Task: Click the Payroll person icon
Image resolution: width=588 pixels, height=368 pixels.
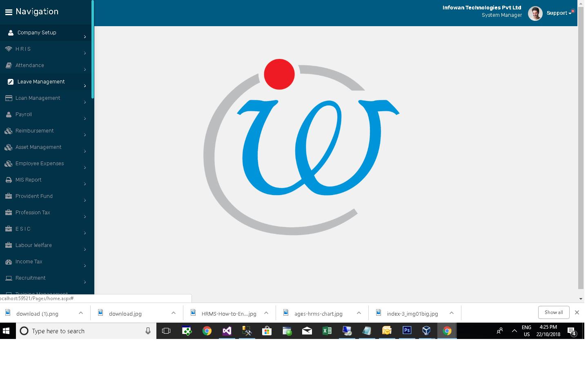Action: click(9, 114)
